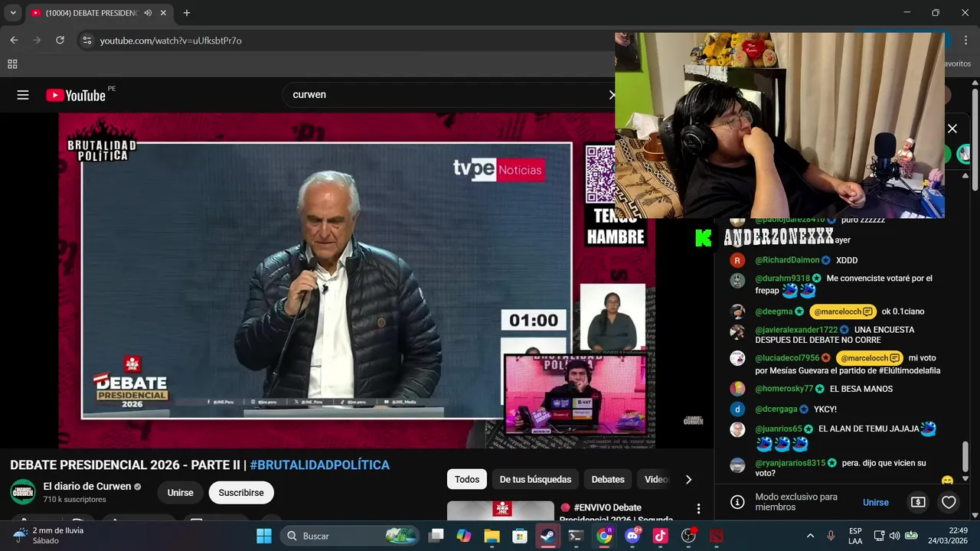Select the Debates filter chip
The width and height of the screenshot is (980, 551).
point(608,479)
